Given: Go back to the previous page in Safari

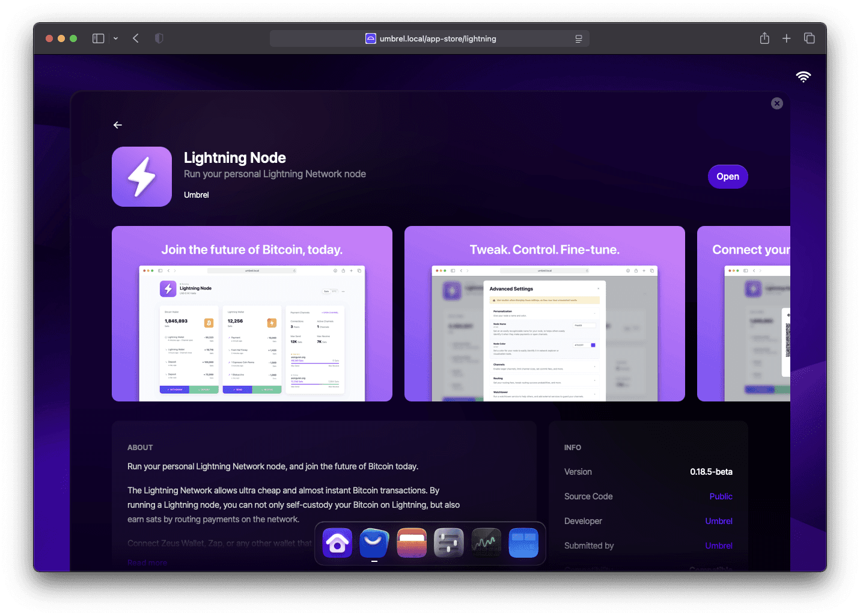Looking at the screenshot, I should 136,38.
